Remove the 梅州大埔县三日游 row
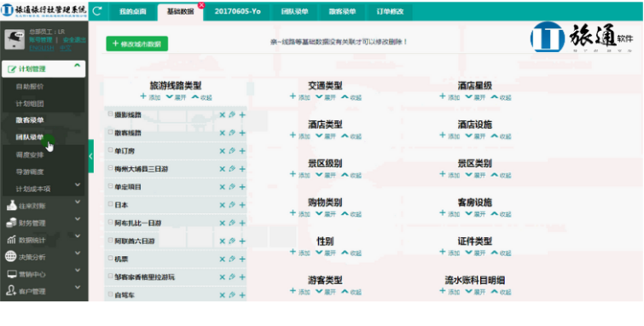644x326 pixels. tap(222, 169)
